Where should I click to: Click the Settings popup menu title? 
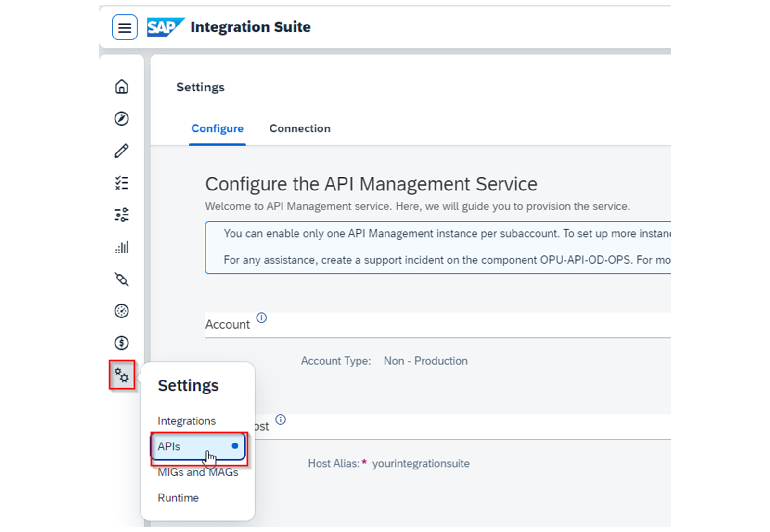tap(188, 386)
